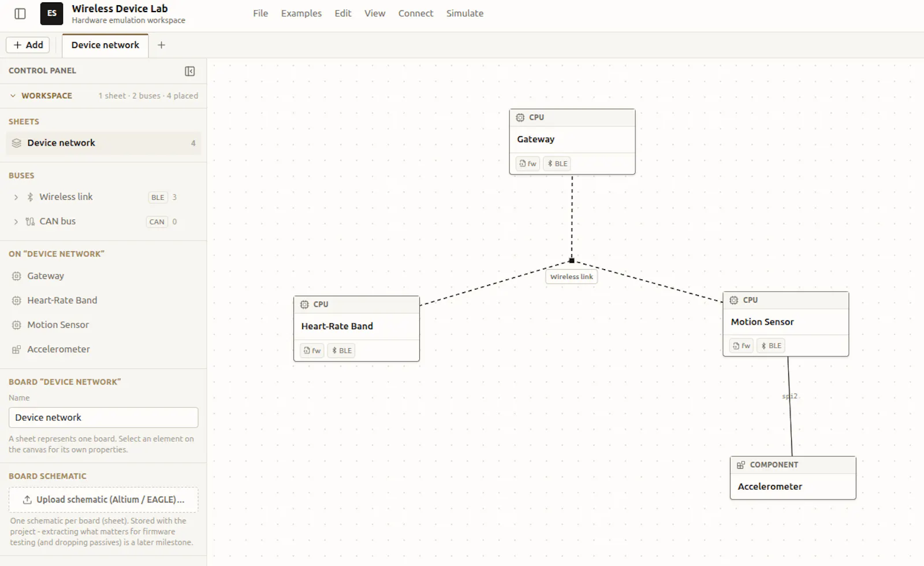The image size is (924, 566).
Task: Click the BLE badge on Heart-Rate Band node
Action: tap(341, 351)
